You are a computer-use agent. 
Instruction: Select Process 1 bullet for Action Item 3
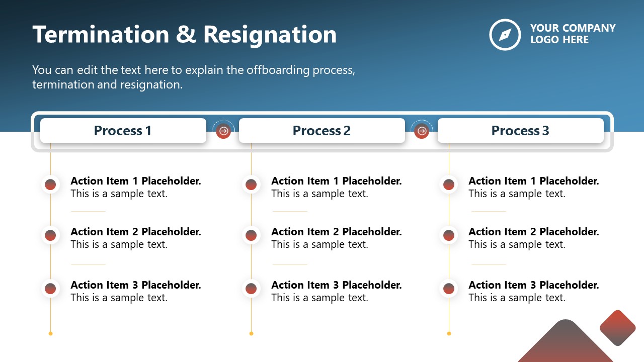[50, 289]
